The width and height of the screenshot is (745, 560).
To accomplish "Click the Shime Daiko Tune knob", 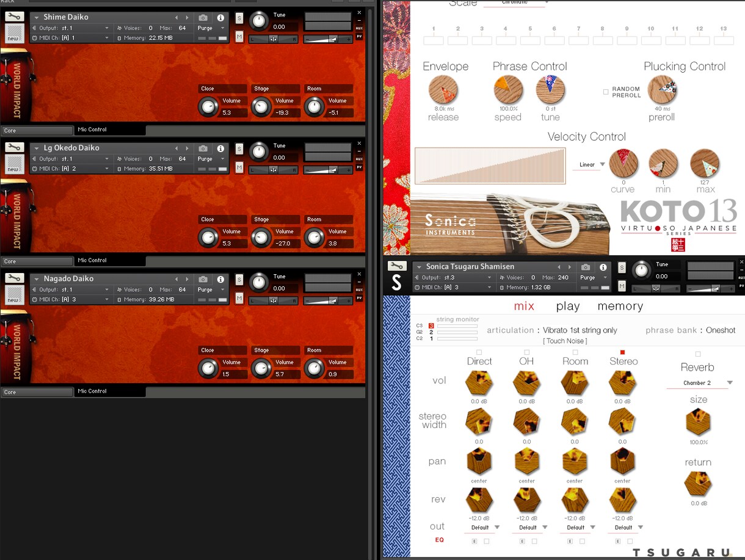I will point(259,21).
